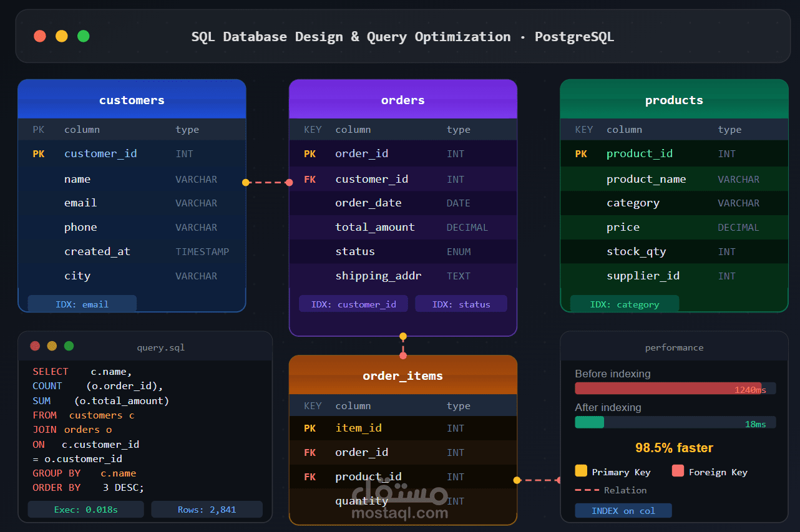Select the order_items table header

[x=403, y=375]
